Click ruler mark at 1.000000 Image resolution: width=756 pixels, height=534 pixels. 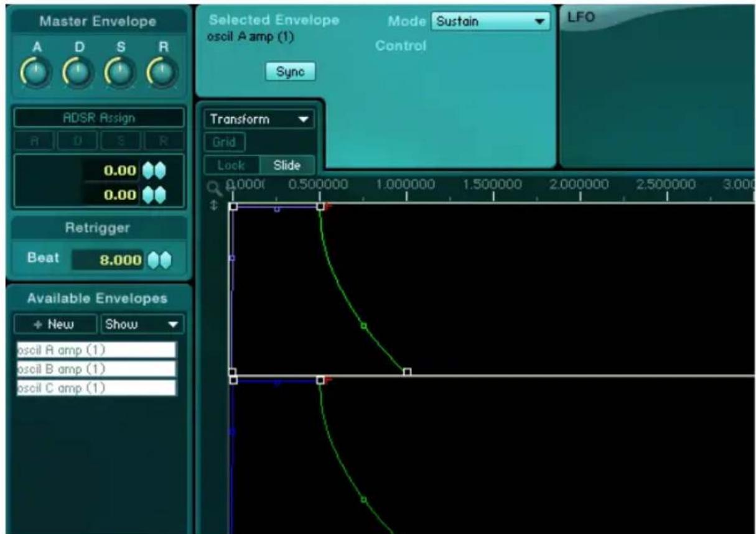406,185
